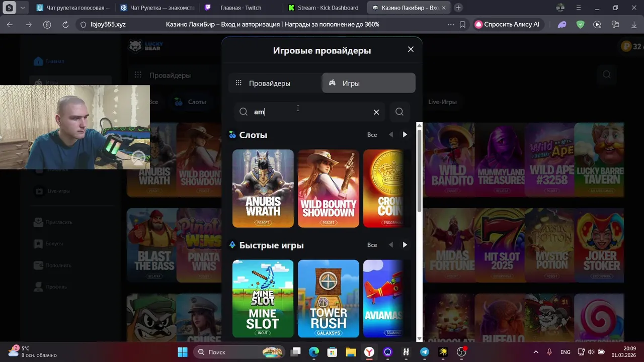This screenshot has height=362, width=644.
Task: Launch the Aviamasters game
Action: (x=383, y=299)
